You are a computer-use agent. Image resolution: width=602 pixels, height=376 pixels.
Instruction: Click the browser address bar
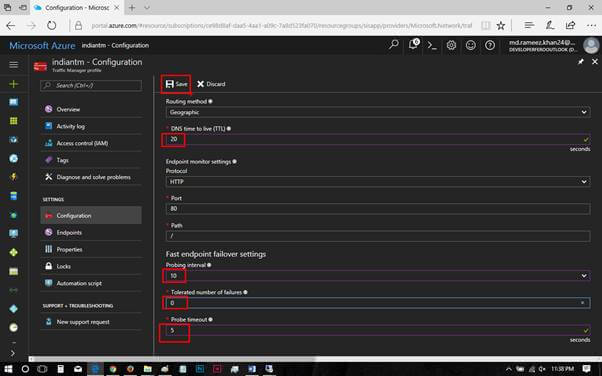point(282,26)
